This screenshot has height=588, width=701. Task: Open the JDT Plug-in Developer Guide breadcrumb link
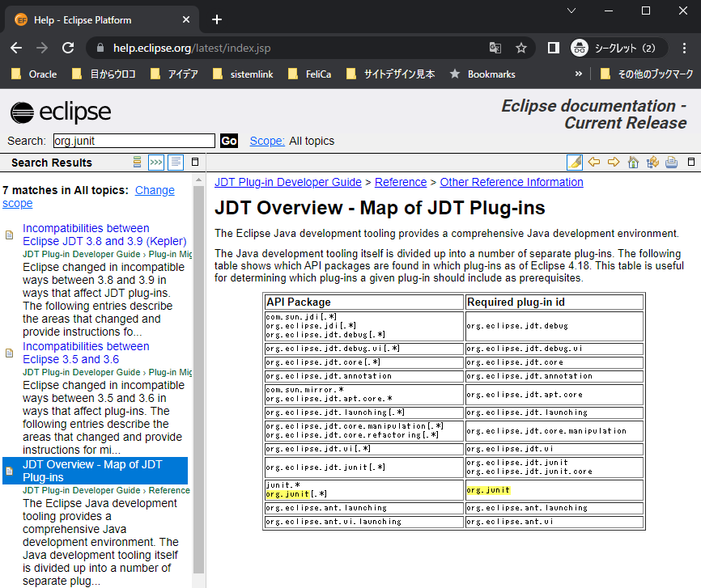point(287,182)
